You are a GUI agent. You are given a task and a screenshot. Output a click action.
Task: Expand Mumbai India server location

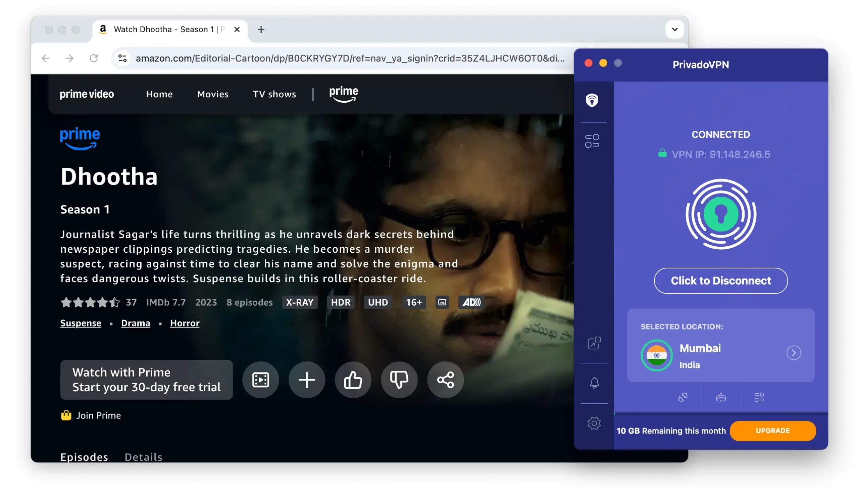(x=794, y=353)
